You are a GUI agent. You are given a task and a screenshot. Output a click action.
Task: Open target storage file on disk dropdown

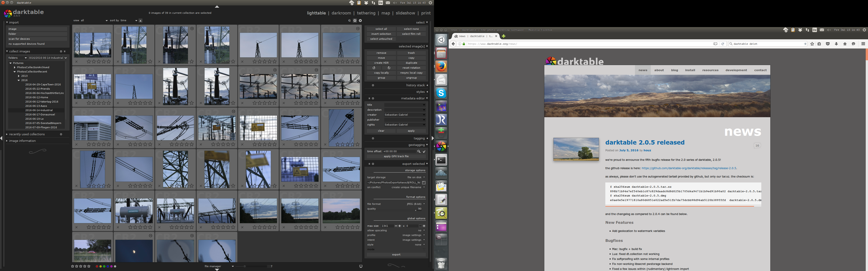(416, 178)
